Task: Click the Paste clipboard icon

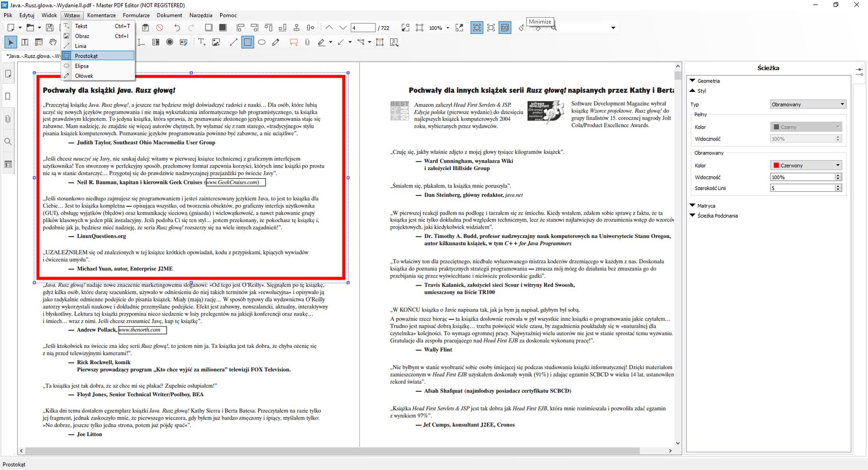Action: (x=145, y=28)
